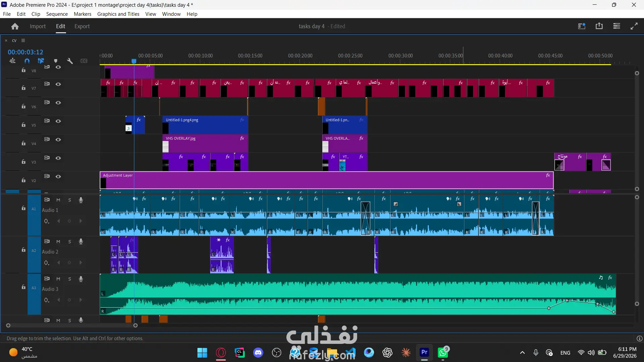
Task: Close the cv sequence tab
Action: (x=6, y=40)
